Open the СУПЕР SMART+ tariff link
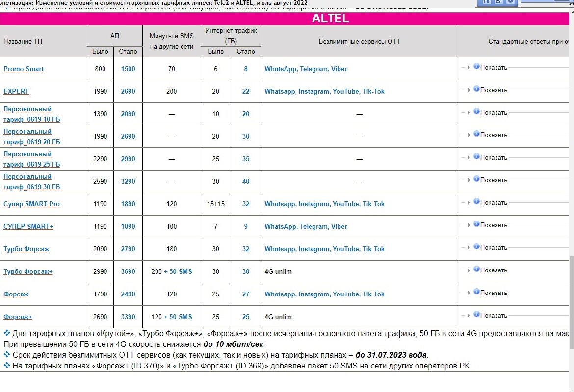Image resolution: width=574 pixels, height=392 pixels. [x=28, y=227]
